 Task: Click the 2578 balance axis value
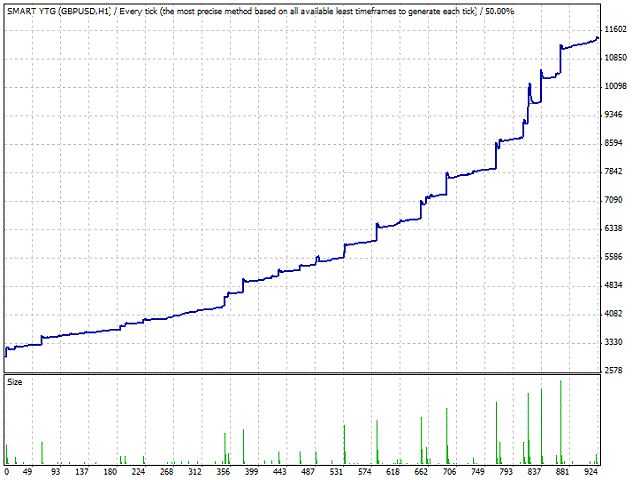point(613,370)
